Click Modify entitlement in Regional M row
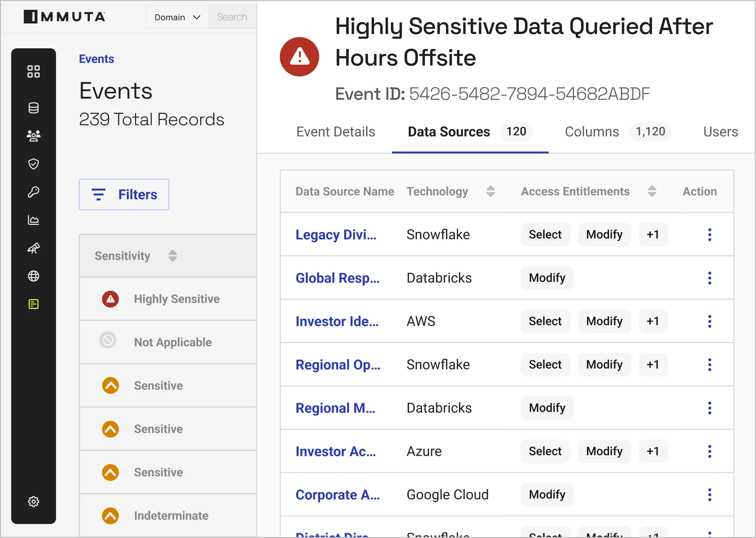Image resolution: width=756 pixels, height=538 pixels. pos(547,408)
